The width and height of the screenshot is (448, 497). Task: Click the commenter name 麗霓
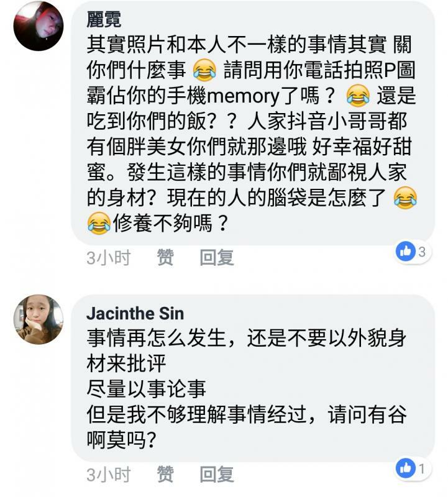coord(104,20)
